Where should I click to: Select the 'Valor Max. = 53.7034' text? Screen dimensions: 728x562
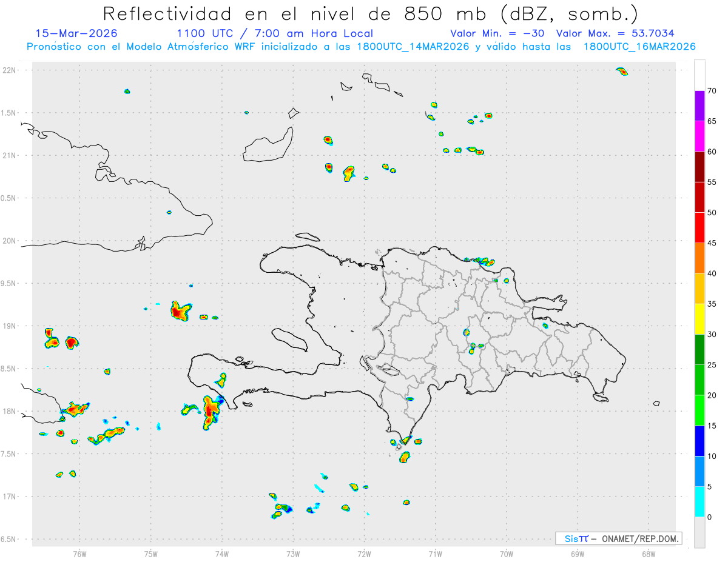[x=615, y=33]
